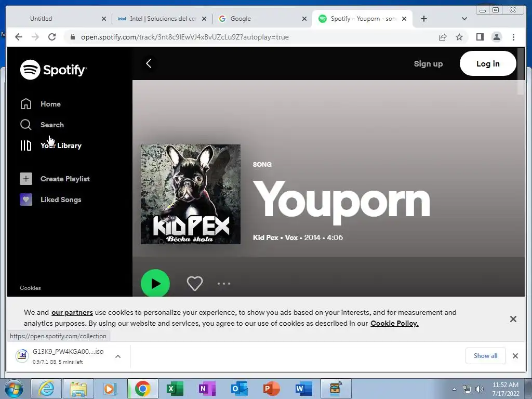The height and width of the screenshot is (399, 532).
Task: Open a new browser tab
Action: click(424, 19)
